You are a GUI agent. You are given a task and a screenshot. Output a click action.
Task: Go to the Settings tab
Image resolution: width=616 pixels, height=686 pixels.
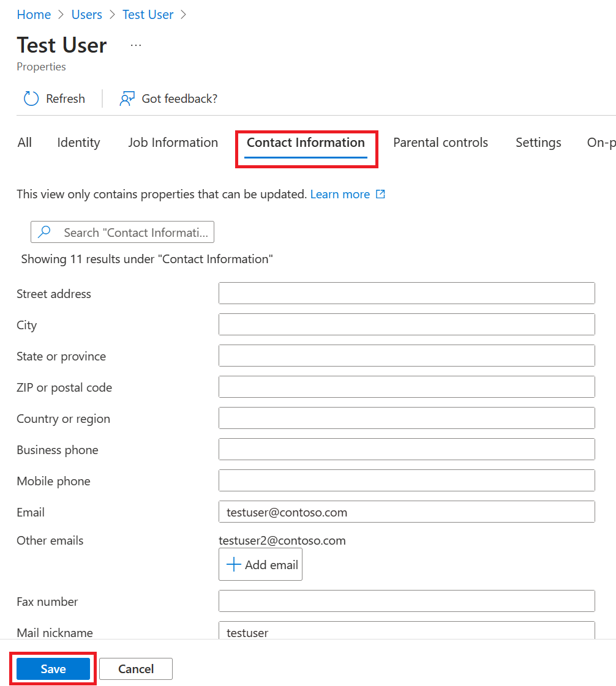(538, 143)
